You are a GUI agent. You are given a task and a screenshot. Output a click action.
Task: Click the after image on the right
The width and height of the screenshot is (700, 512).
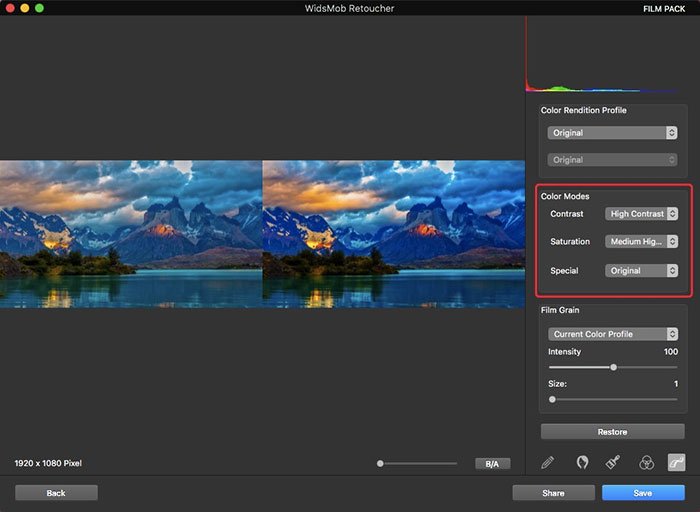click(394, 234)
